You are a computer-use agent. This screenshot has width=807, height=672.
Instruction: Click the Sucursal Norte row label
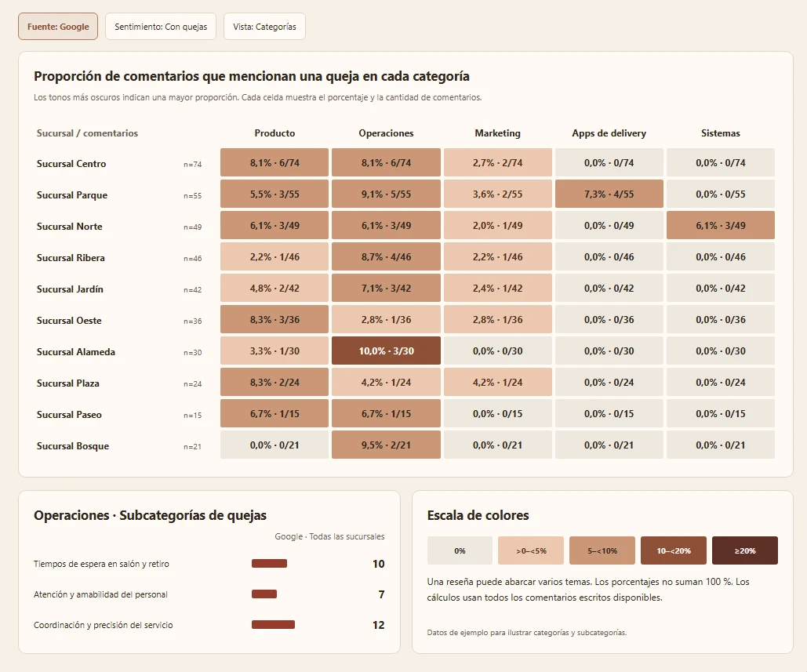point(70,227)
